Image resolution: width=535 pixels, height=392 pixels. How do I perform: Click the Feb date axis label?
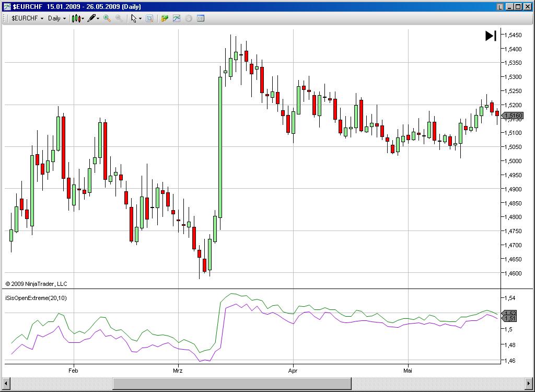click(73, 371)
